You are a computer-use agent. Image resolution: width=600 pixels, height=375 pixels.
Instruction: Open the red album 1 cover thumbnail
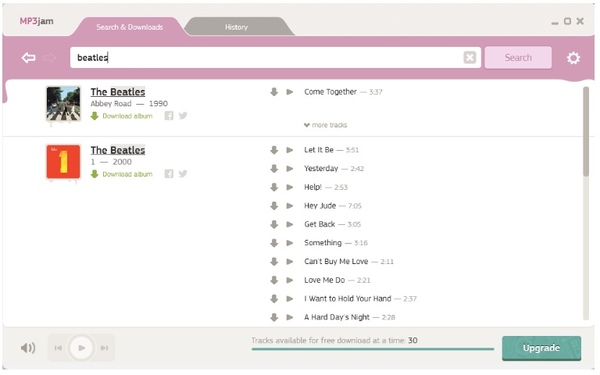[64, 161]
